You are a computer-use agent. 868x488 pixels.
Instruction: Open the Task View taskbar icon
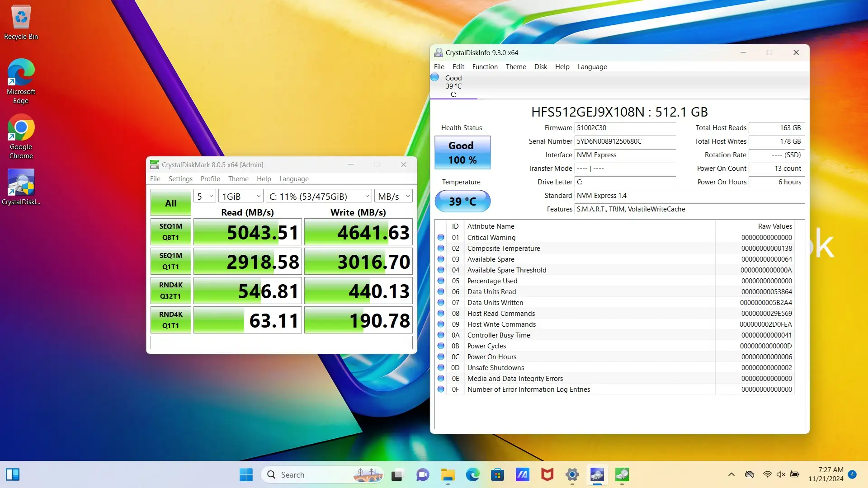coord(397,474)
